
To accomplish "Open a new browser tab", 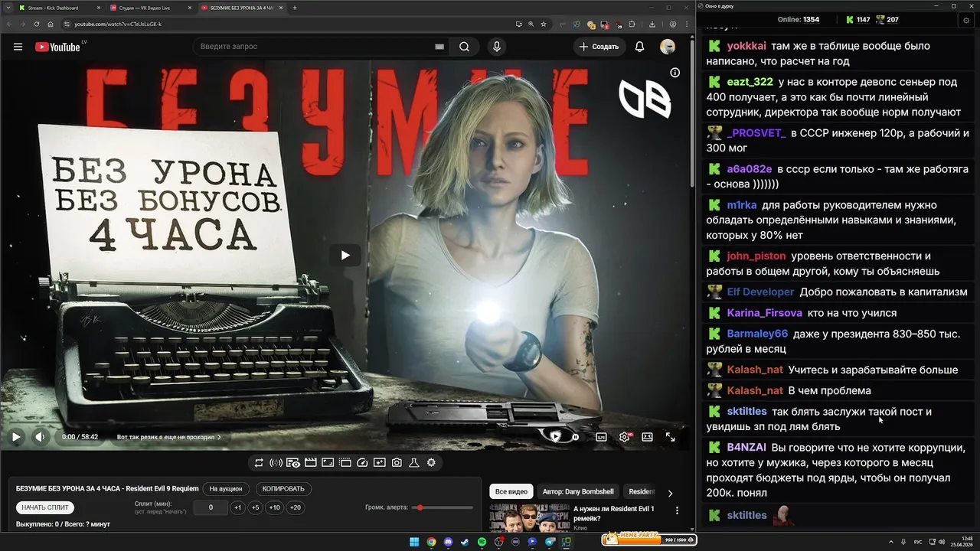I will pyautogui.click(x=295, y=8).
